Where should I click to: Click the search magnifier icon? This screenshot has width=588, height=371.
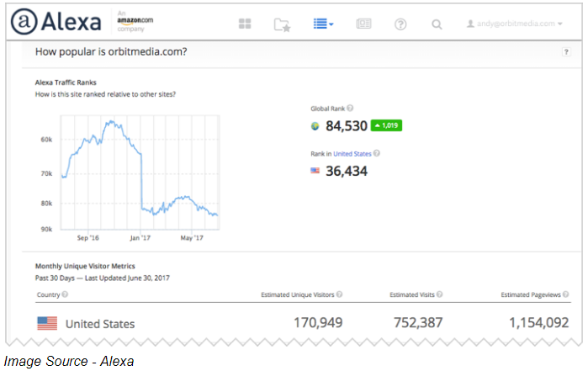437,24
